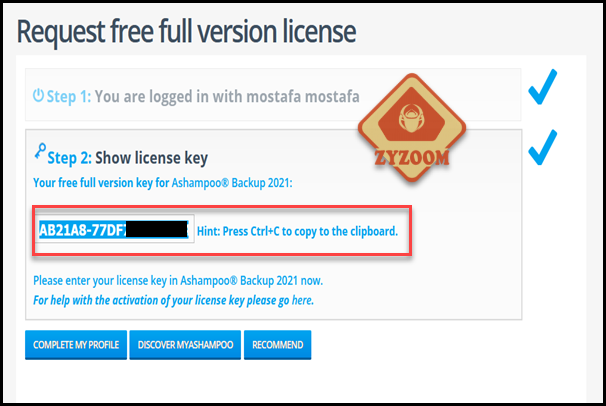Screen dimensions: 606x406
Task: Click the key icon beside Step 2
Action: (40, 151)
